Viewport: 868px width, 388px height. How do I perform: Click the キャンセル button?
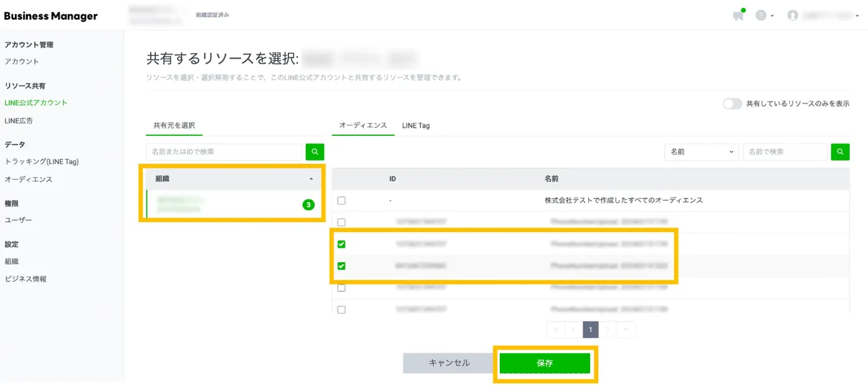[x=449, y=363]
